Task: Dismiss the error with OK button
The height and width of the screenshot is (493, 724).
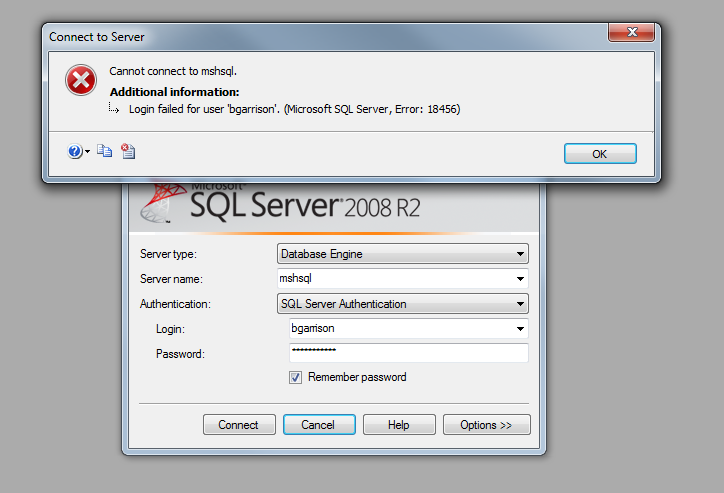Action: (600, 154)
